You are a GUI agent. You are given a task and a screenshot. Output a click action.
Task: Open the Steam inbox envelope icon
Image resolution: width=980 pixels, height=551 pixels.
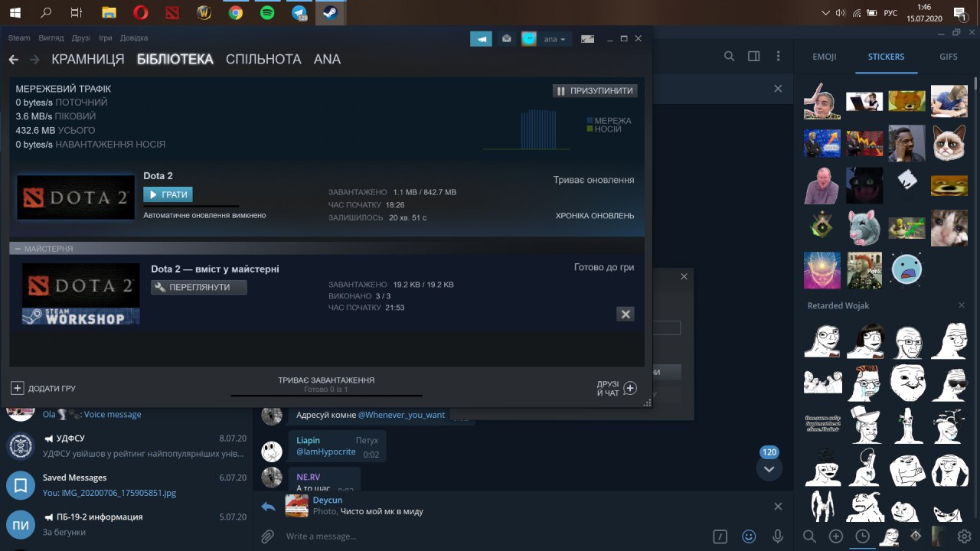(x=506, y=38)
